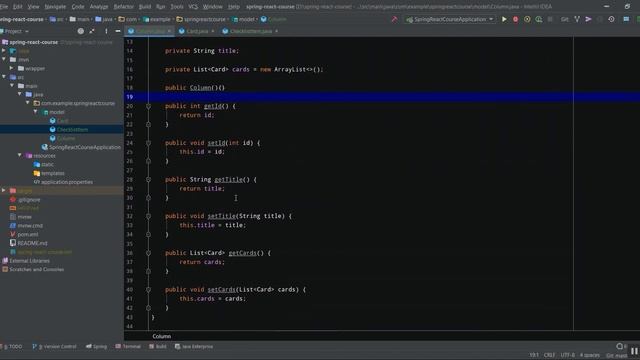Hide Project panel with minus icon
640x360 pixels.
118,31
